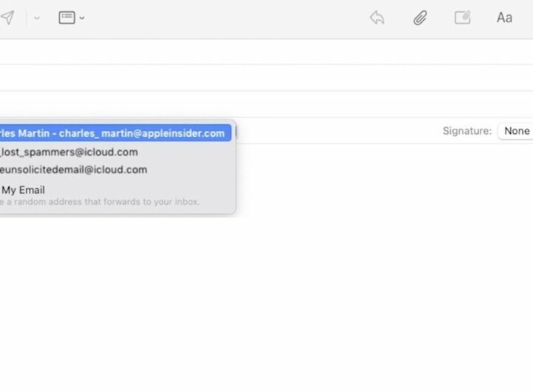Viewport: 533px width, 392px height.
Task: Click the blue From popup button edge
Action: (235, 133)
